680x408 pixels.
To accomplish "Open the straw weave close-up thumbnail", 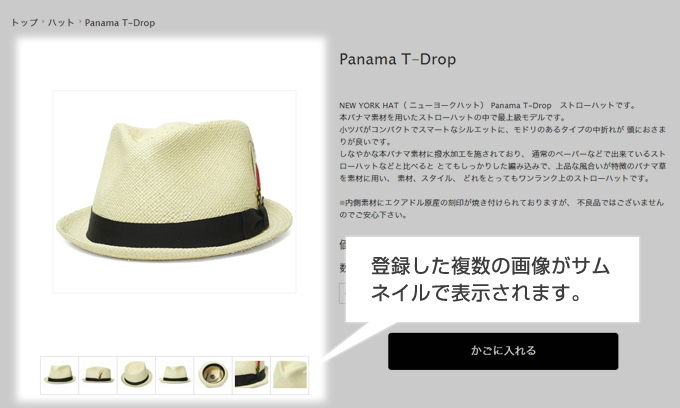I will pyautogui.click(x=290, y=375).
